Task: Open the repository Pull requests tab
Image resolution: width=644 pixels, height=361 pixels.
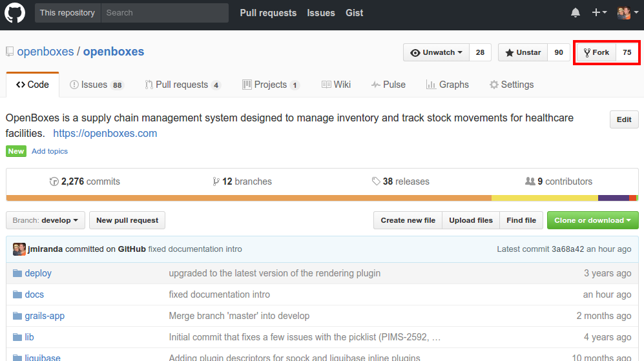Action: point(183,85)
